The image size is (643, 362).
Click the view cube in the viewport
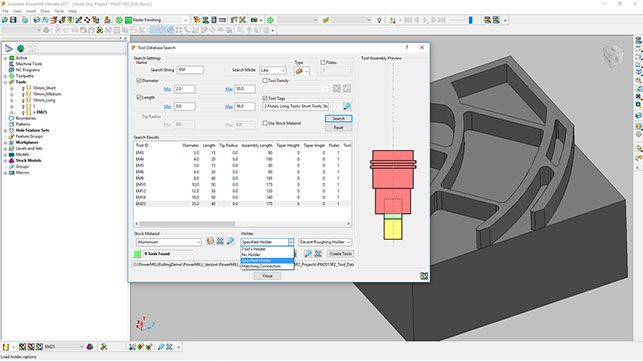coord(613,56)
